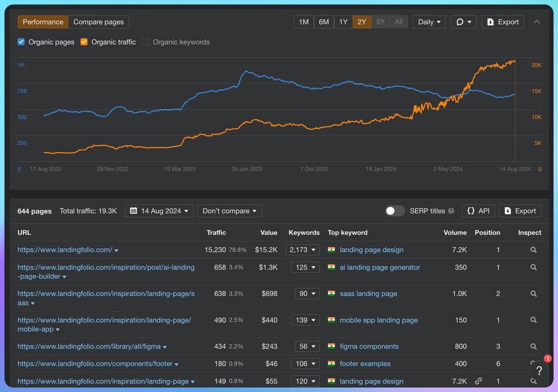Select the 1Y time range
Screen dimensions: 558x392
[343, 22]
